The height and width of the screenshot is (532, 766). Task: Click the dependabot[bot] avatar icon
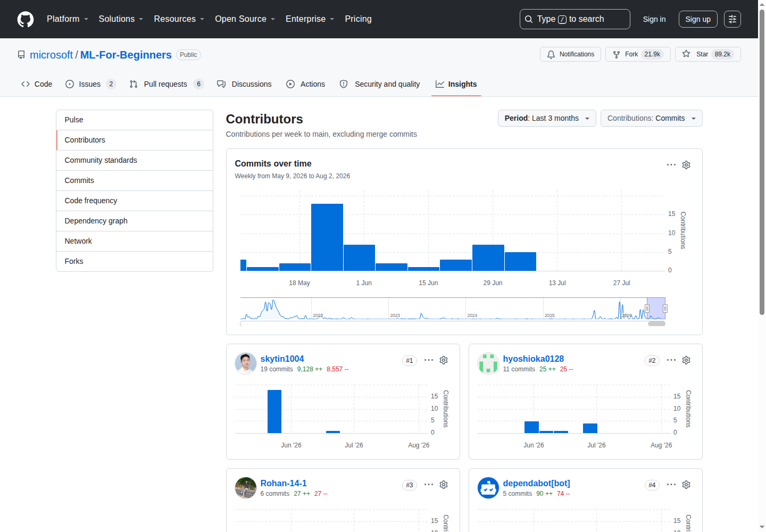tap(488, 488)
